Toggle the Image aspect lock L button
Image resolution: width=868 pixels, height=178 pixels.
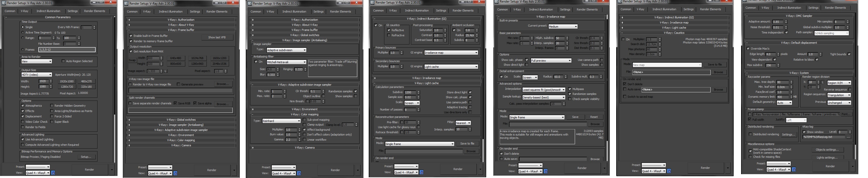[166, 71]
